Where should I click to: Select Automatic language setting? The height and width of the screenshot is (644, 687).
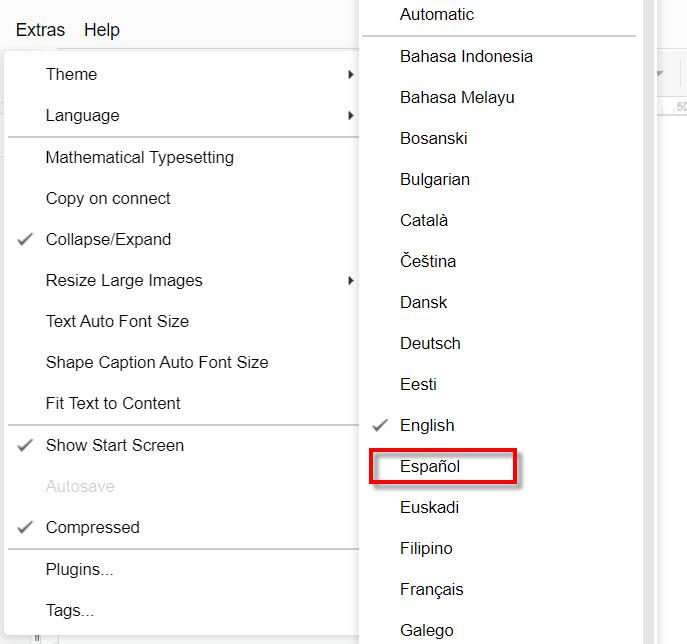437,15
